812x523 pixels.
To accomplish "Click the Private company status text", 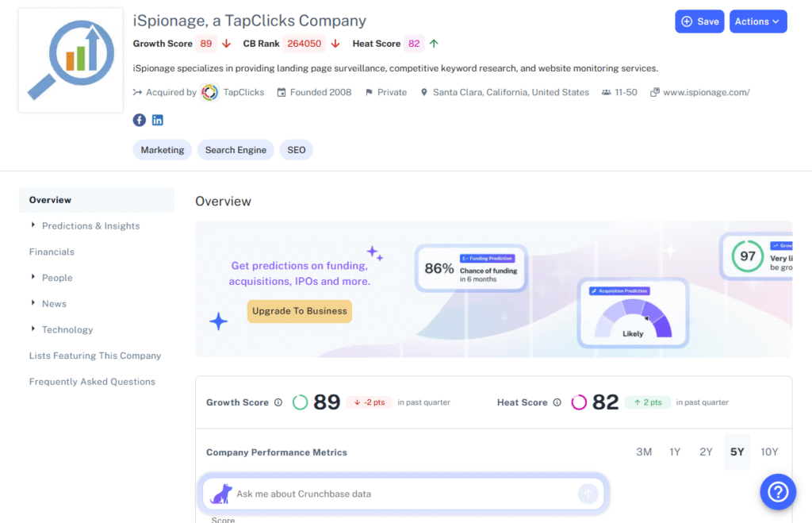I will (392, 92).
